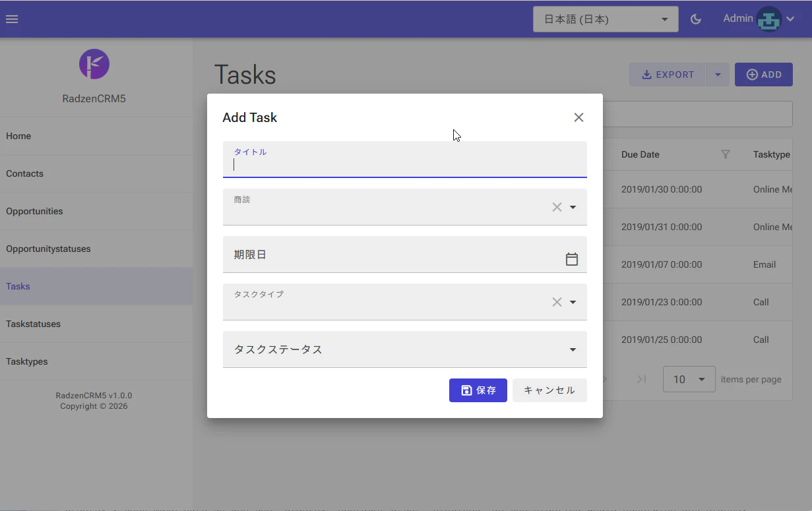Click the ADD task button
812x511 pixels.
point(764,75)
